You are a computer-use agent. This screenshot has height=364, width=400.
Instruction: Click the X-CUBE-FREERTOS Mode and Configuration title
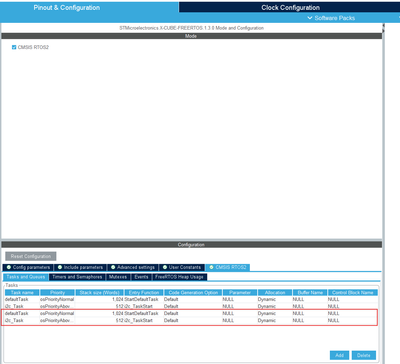(x=191, y=28)
